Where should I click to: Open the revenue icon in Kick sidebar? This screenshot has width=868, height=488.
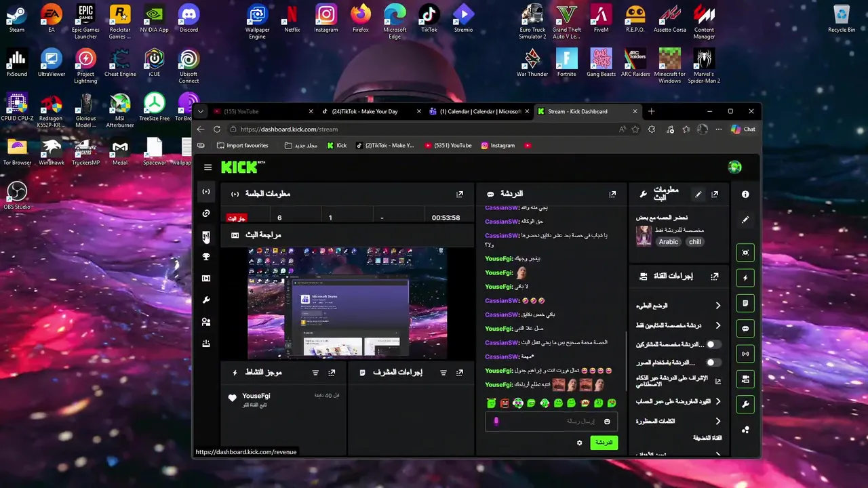[x=206, y=236]
